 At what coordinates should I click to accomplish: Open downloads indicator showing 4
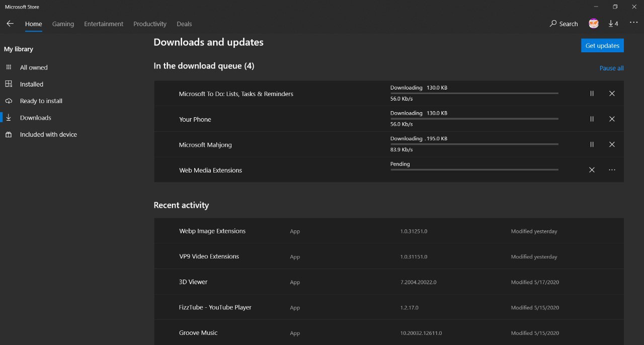[613, 24]
